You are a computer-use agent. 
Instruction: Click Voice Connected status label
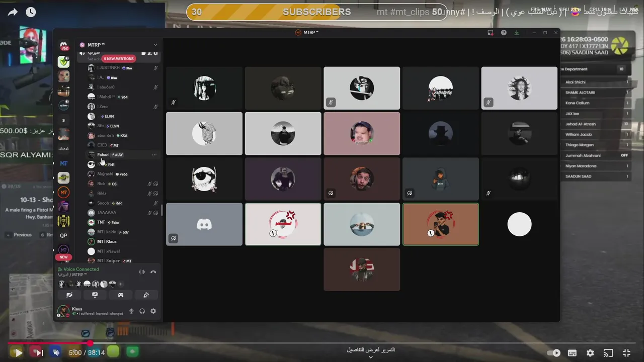click(x=81, y=269)
